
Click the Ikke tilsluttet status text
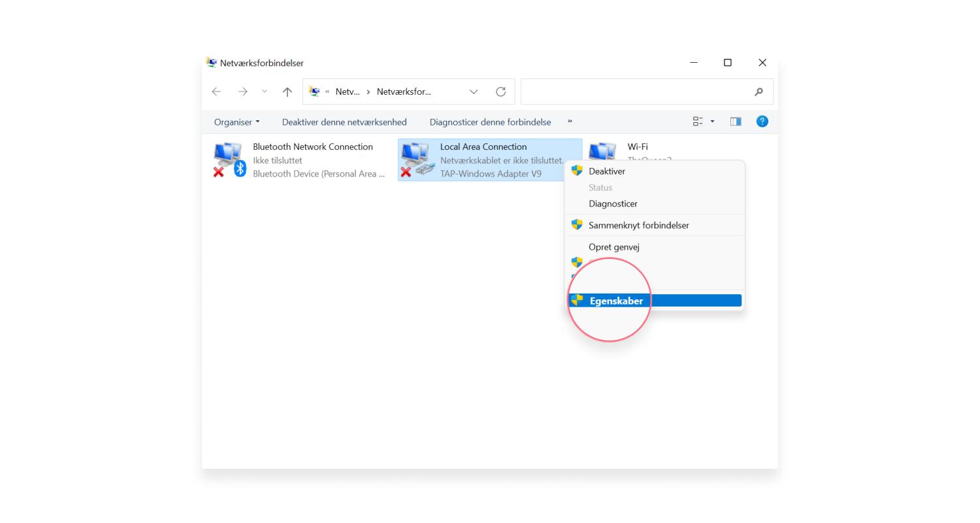coord(278,160)
